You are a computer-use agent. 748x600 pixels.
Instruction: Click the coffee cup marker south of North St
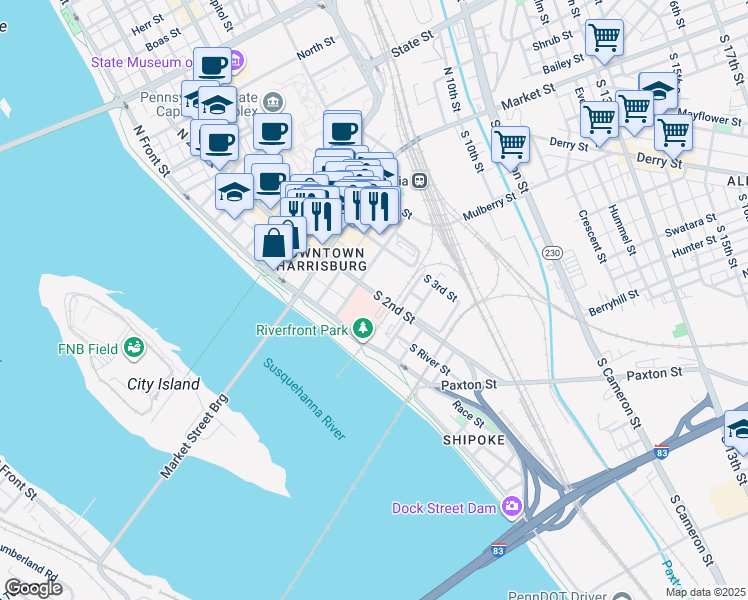point(342,131)
